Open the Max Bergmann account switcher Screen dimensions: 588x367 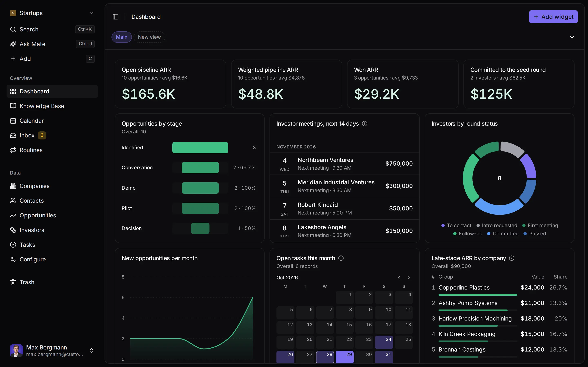tap(91, 351)
